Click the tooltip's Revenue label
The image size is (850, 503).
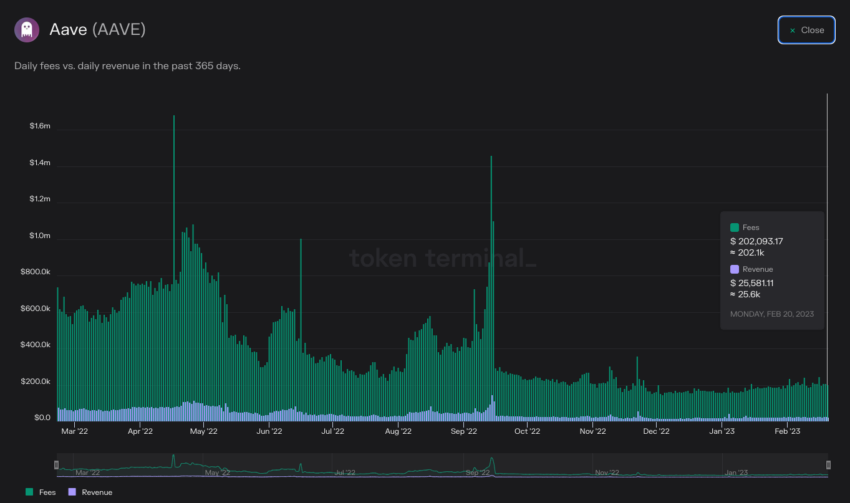[x=757, y=269]
